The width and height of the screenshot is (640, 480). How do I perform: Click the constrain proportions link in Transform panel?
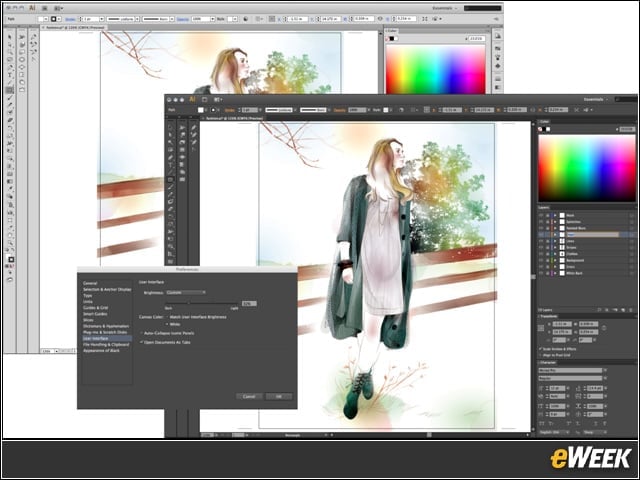[x=604, y=328]
